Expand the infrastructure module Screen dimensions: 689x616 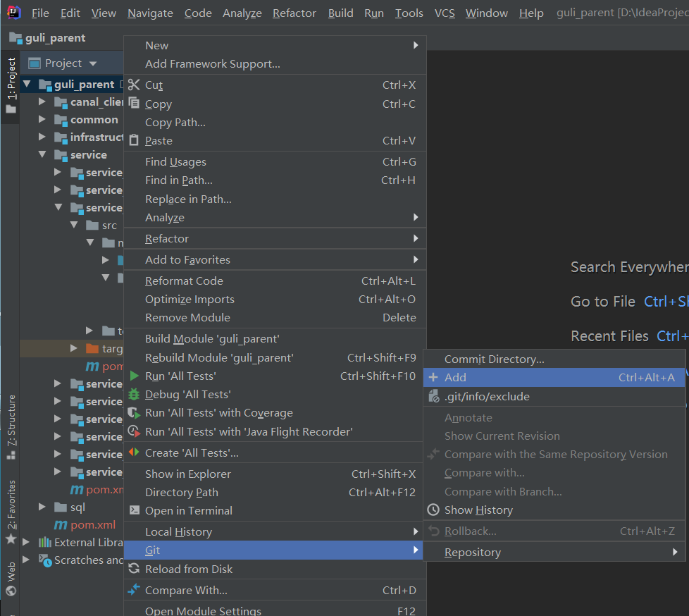tap(42, 137)
